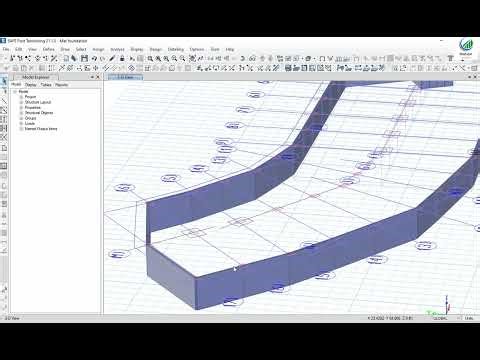The width and height of the screenshot is (480, 360).
Task: Toggle the Lock model padlock icon
Action: coord(122,58)
